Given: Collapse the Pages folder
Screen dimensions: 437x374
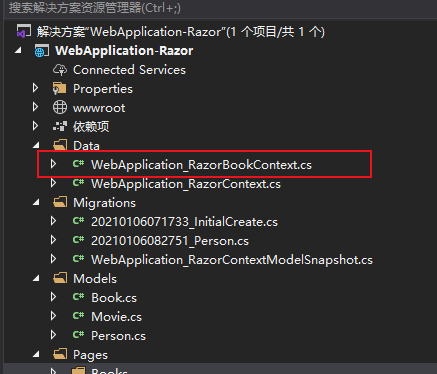Looking at the screenshot, I should pyautogui.click(x=36, y=354).
